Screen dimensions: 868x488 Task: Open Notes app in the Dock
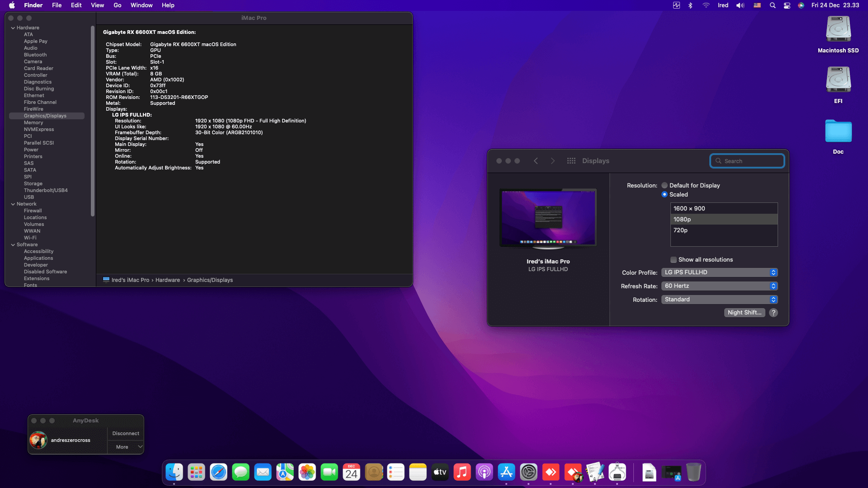click(x=418, y=473)
